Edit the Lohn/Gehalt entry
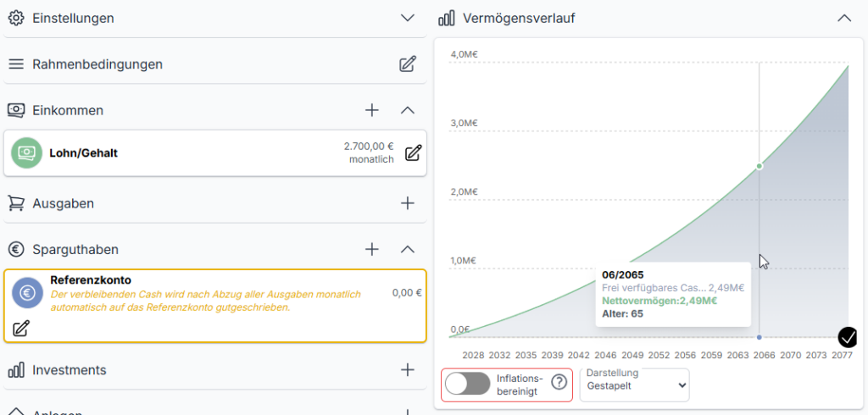Image resolution: width=868 pixels, height=415 pixels. tap(413, 153)
